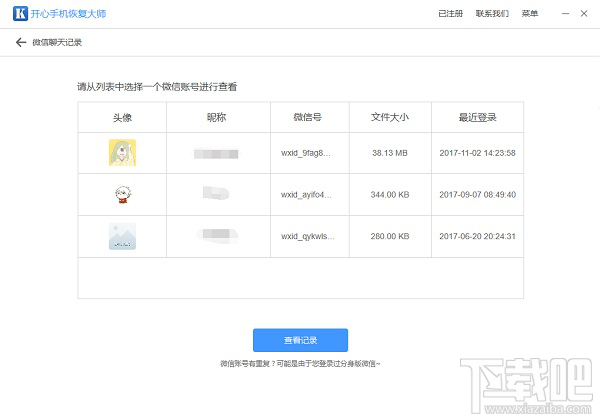Open 联系我们 in the title bar
This screenshot has width=600, height=419.
point(492,13)
